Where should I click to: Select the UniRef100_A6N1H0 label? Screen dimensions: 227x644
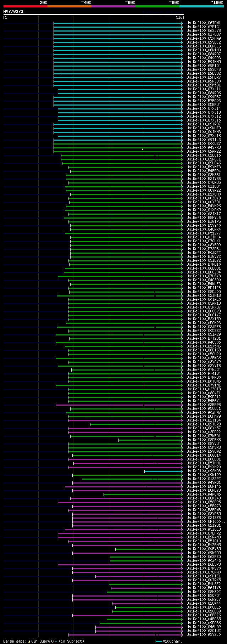[204, 50]
